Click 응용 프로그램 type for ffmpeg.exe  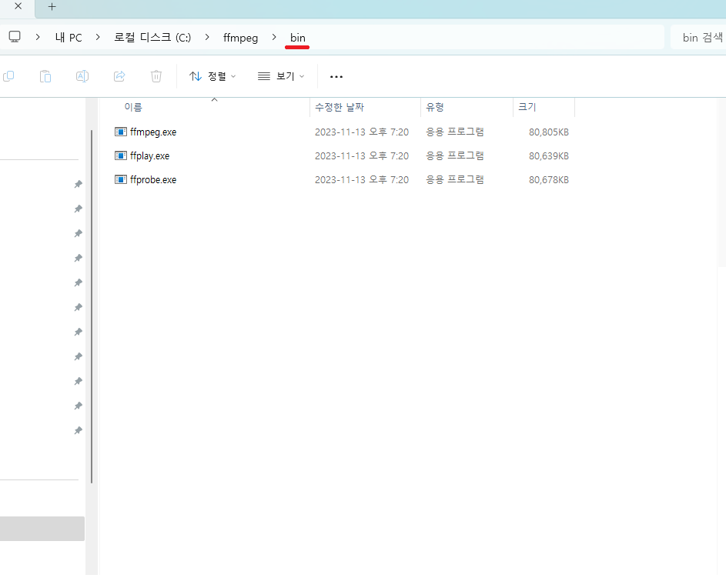pyautogui.click(x=455, y=132)
